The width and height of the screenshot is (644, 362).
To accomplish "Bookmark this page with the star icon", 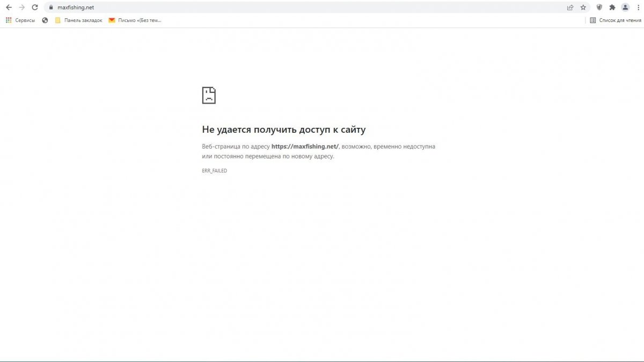I will pos(583,8).
